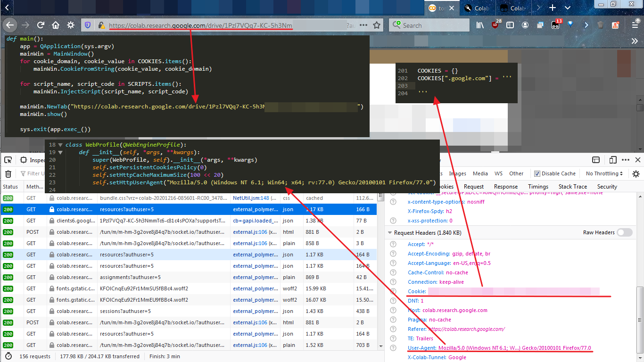This screenshot has height=362, width=644.
Task: Switch on the Raw Headers toggle
Action: [x=624, y=232]
